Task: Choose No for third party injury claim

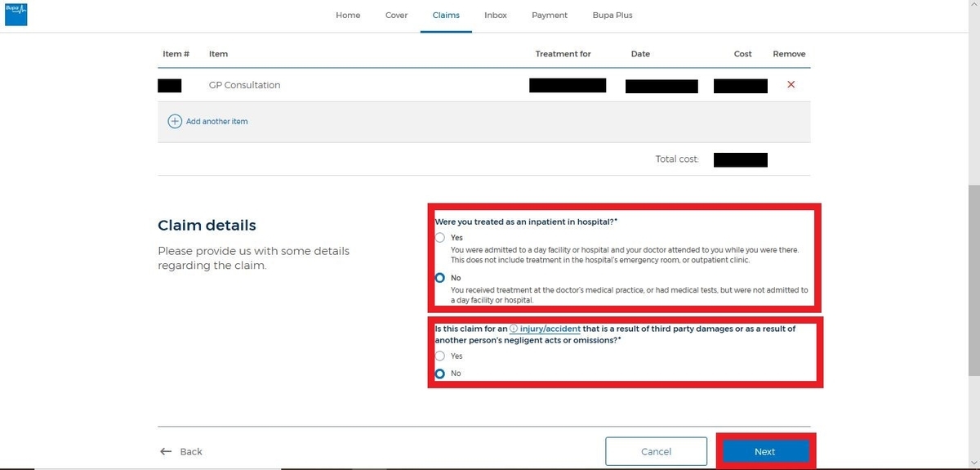Action: click(x=440, y=373)
